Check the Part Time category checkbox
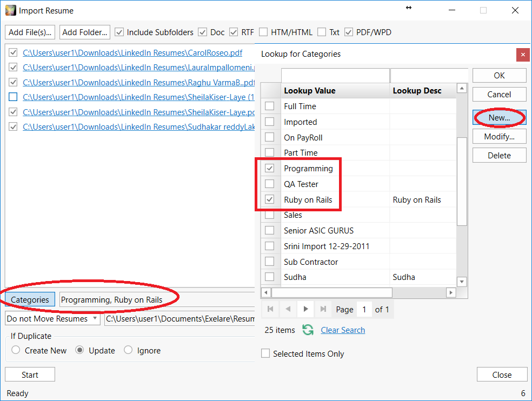 [x=269, y=152]
